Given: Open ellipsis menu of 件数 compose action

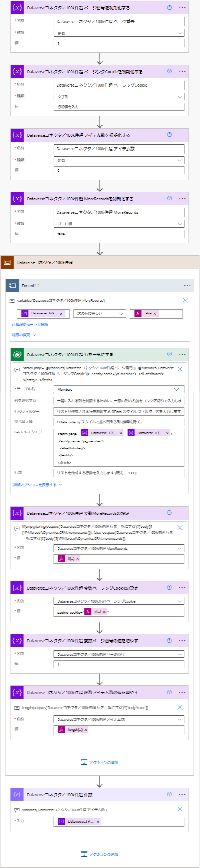Looking at the screenshot, I should (x=182, y=794).
